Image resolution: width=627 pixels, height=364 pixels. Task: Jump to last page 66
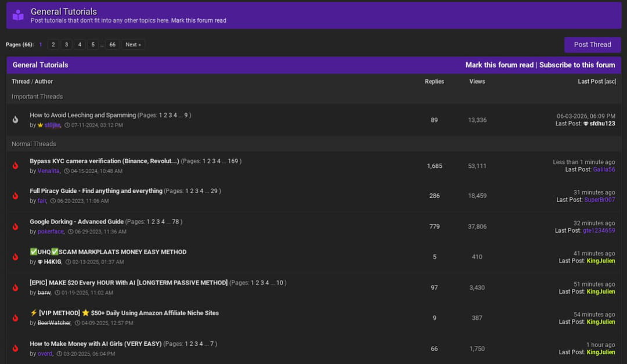113,44
